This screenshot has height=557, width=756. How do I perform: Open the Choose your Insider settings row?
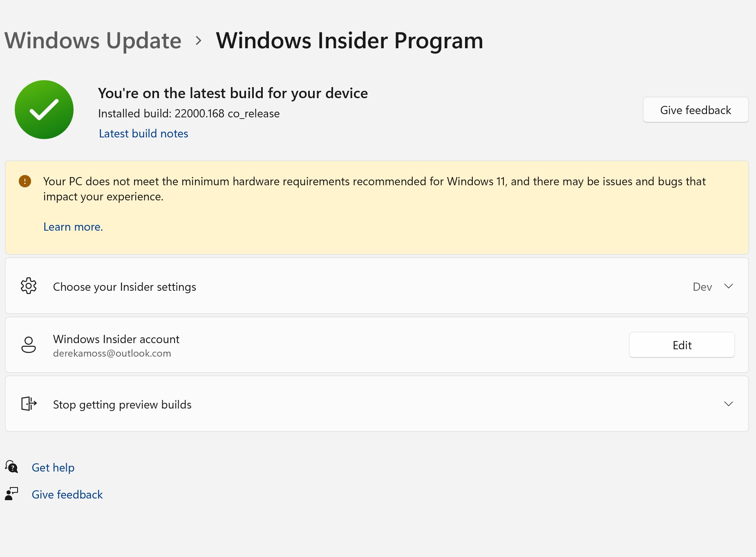(377, 286)
